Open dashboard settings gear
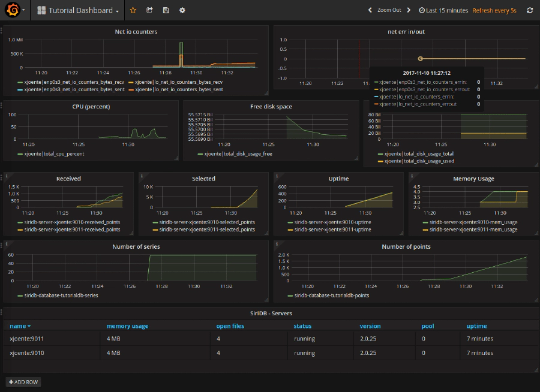 click(182, 10)
